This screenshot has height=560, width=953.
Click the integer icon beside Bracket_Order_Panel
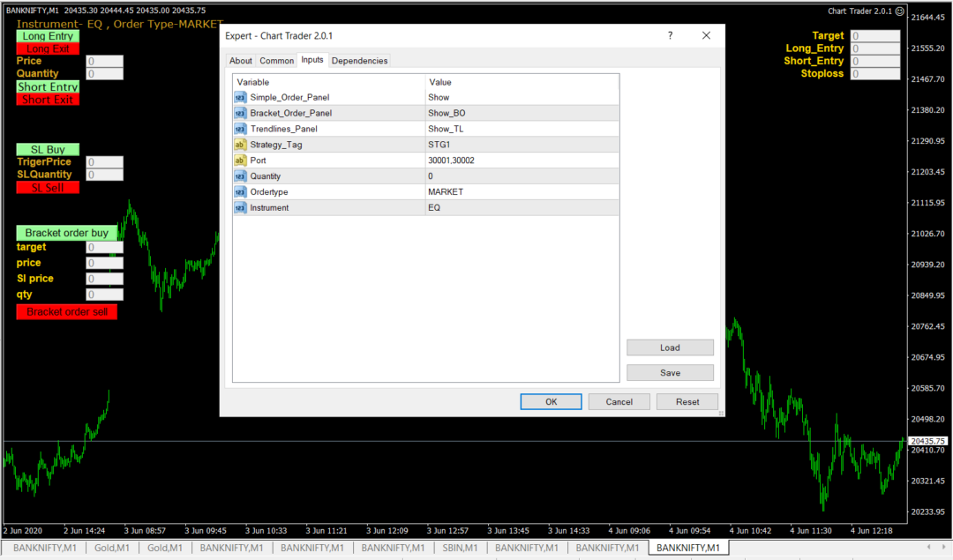(x=240, y=113)
